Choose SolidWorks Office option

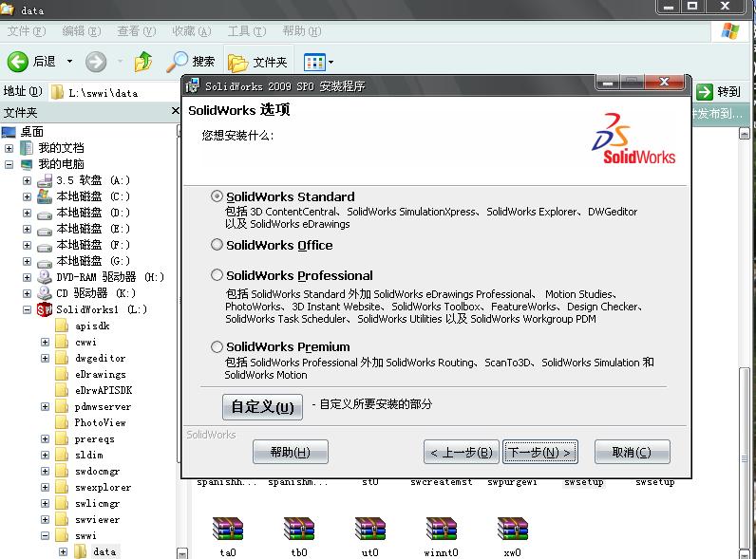point(217,245)
